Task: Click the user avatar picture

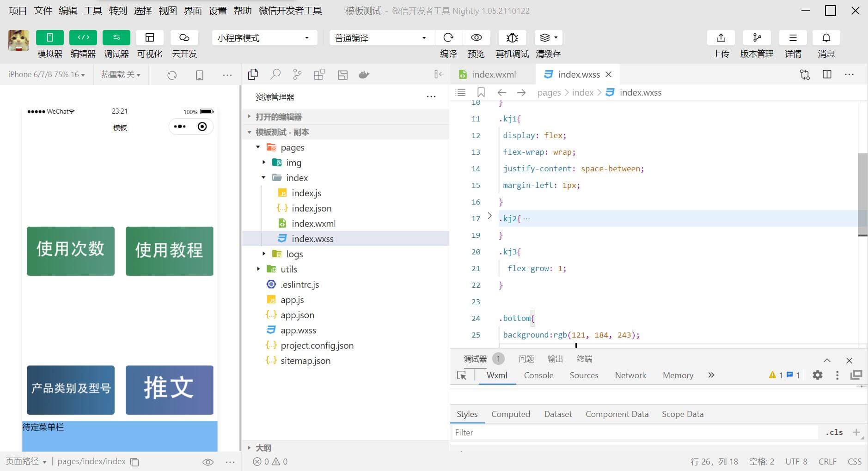Action: [18, 40]
